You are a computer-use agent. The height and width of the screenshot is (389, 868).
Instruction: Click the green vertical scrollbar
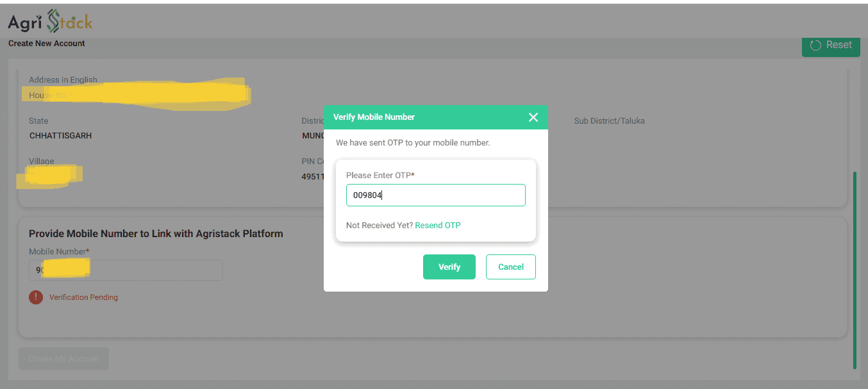tap(855, 269)
